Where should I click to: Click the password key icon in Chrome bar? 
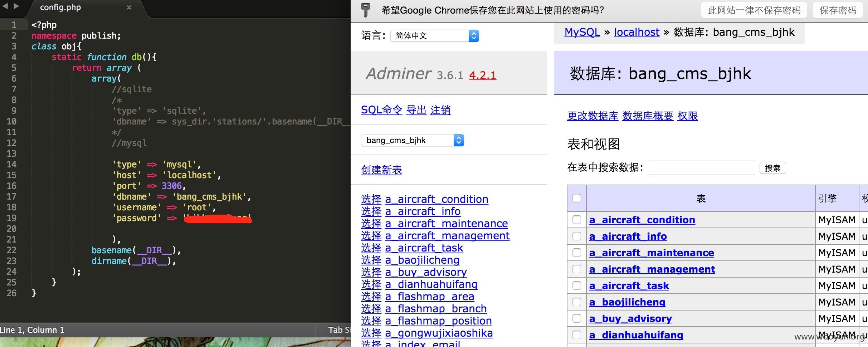pos(365,10)
